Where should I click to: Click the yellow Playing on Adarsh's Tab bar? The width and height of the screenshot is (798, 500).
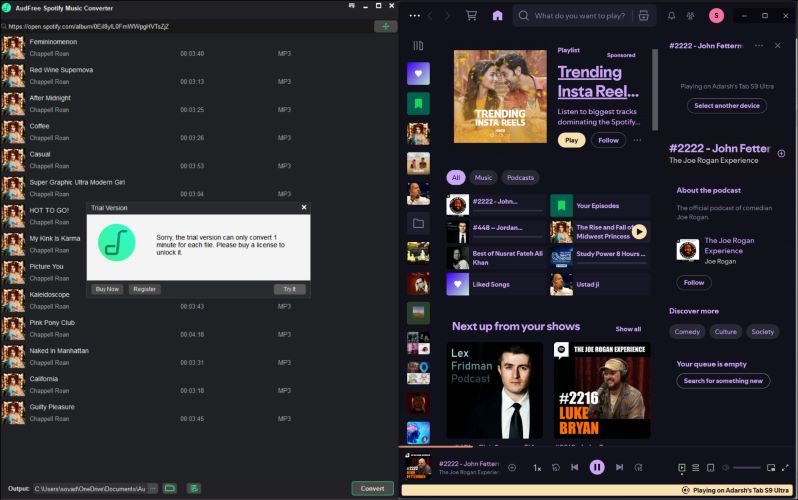tap(597, 490)
